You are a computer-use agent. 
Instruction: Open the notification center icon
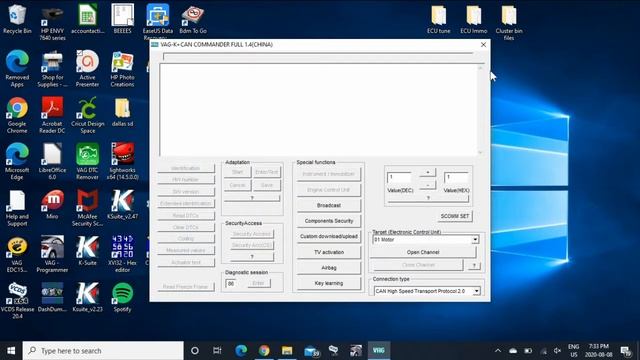click(x=626, y=351)
